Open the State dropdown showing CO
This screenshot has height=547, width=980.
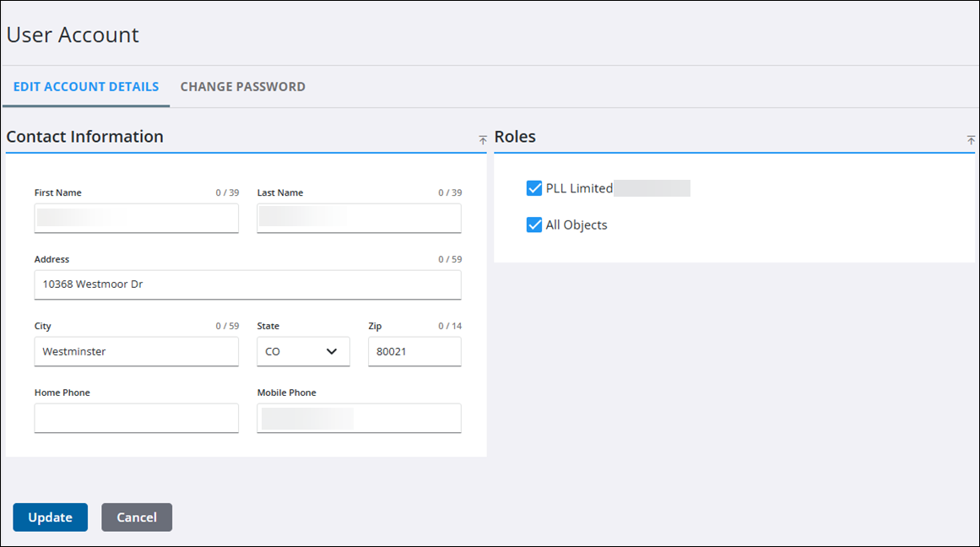click(x=303, y=352)
